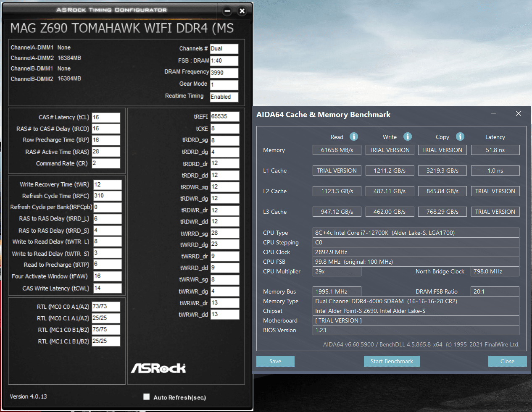532x412 pixels.
Task: Select the tWRWR_dd field
Action: pyautogui.click(x=225, y=314)
